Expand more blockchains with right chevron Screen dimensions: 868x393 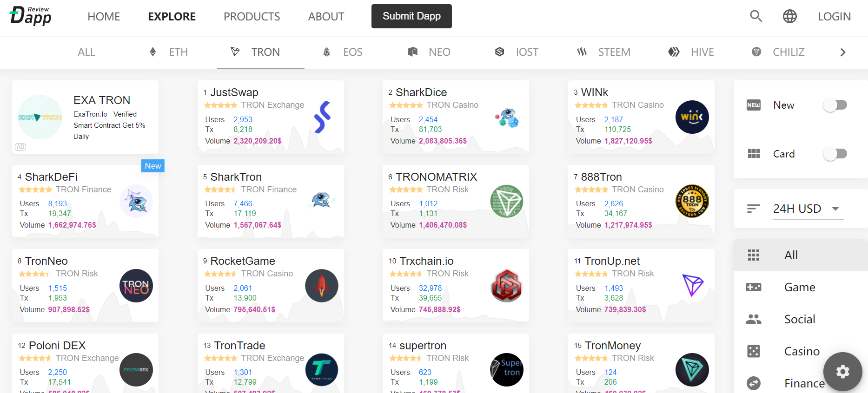click(x=843, y=52)
